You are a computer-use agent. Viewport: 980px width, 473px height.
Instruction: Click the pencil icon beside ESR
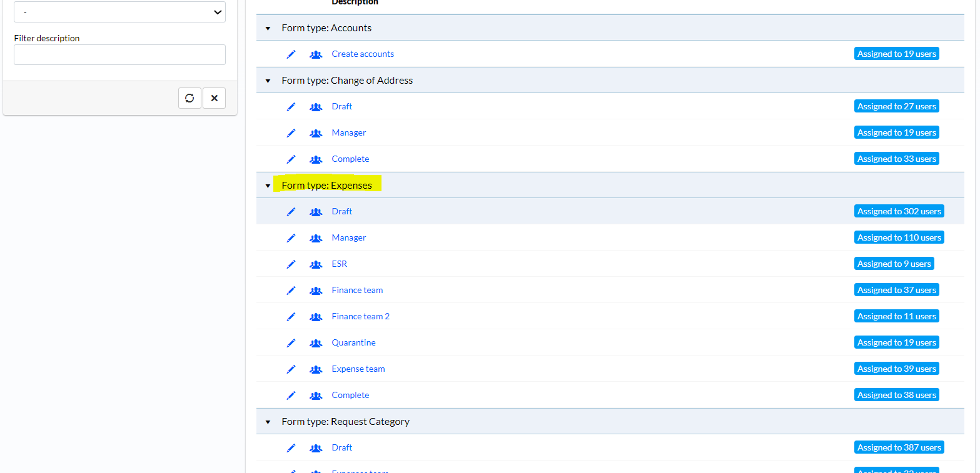click(291, 264)
